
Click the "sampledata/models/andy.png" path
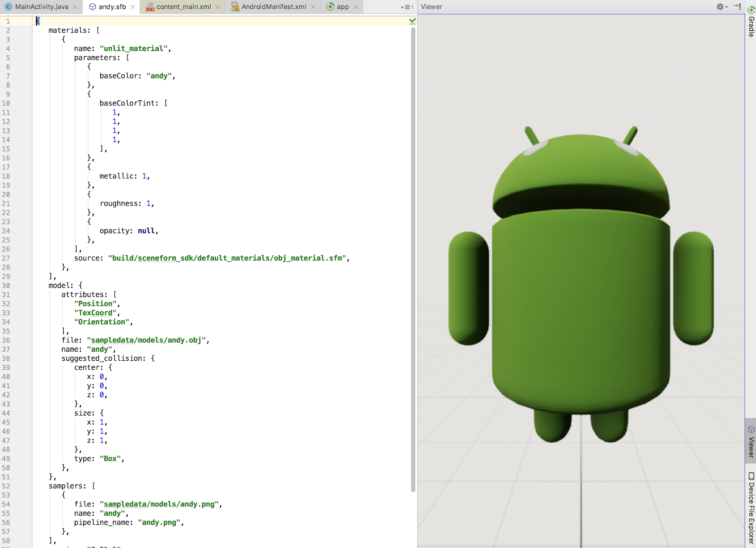159,504
